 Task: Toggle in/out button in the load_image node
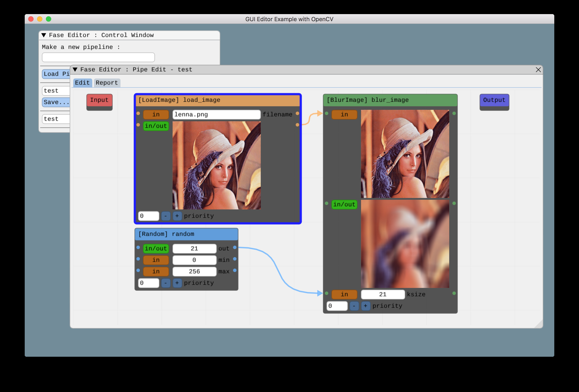[x=156, y=126]
